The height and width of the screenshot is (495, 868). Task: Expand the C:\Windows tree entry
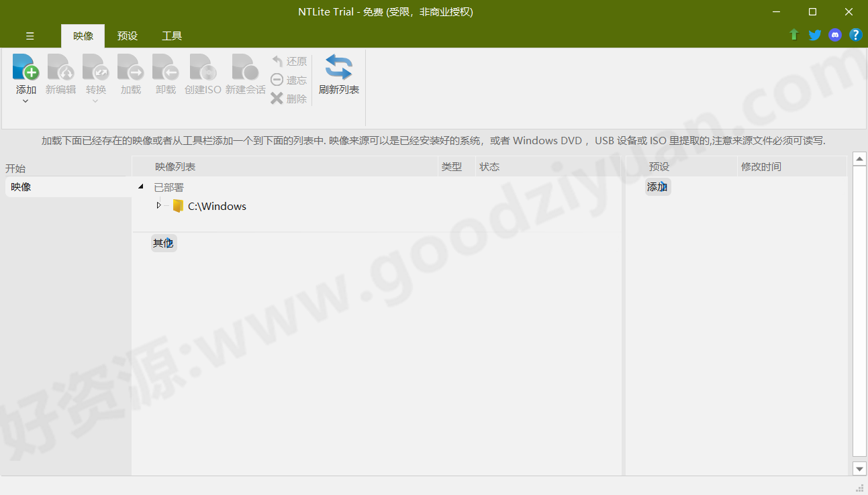point(159,206)
